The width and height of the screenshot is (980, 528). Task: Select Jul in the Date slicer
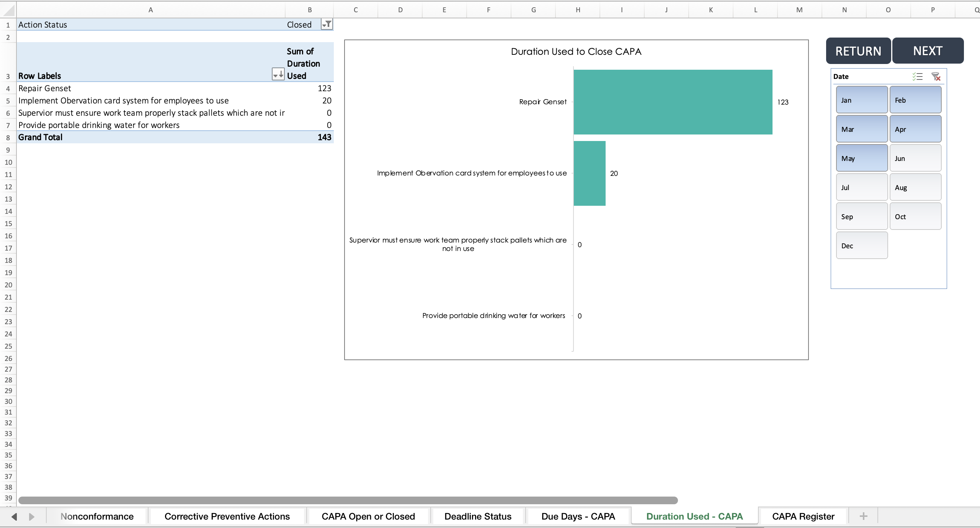(862, 187)
